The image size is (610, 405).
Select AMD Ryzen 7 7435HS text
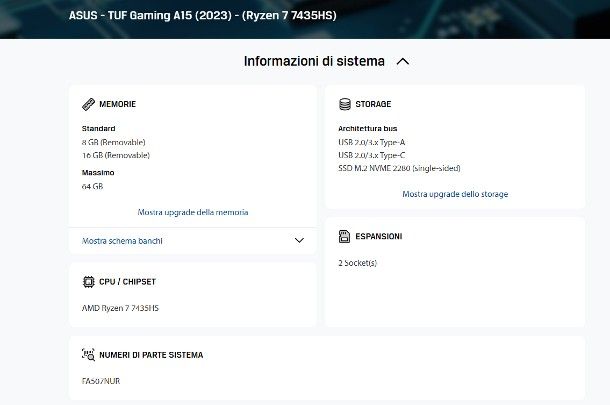[x=120, y=308]
